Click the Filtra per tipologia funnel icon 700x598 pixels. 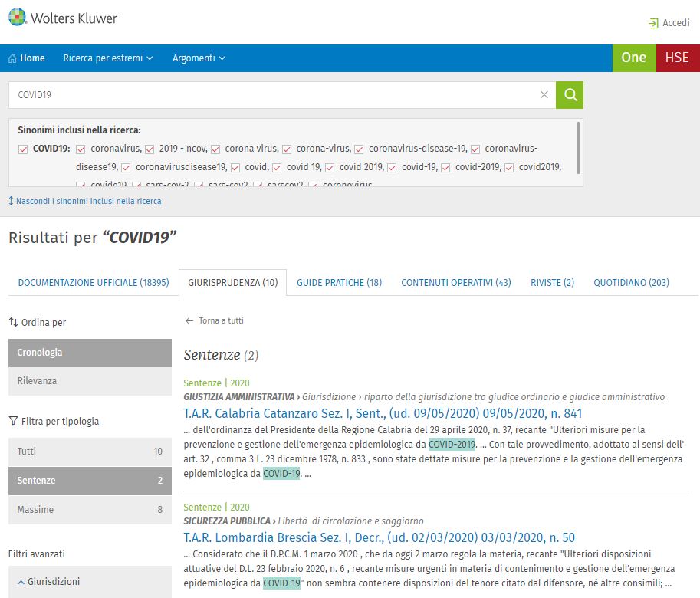click(x=13, y=421)
